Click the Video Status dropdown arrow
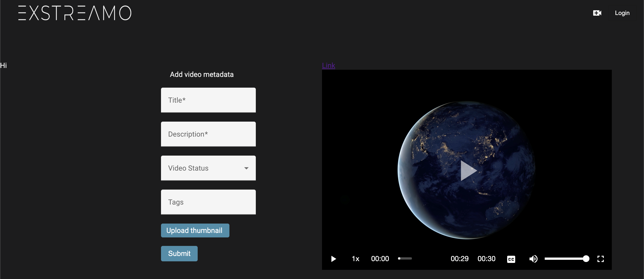The image size is (644, 279). tap(246, 168)
